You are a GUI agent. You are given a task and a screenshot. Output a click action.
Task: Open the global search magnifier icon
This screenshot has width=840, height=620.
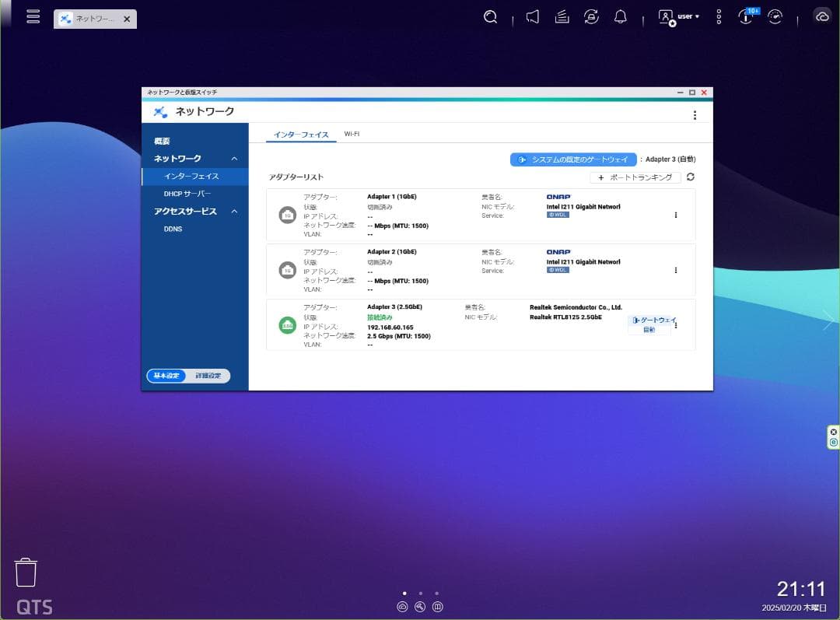490,16
